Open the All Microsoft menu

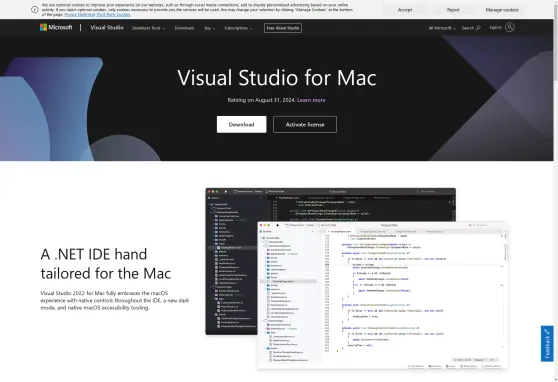click(x=442, y=28)
